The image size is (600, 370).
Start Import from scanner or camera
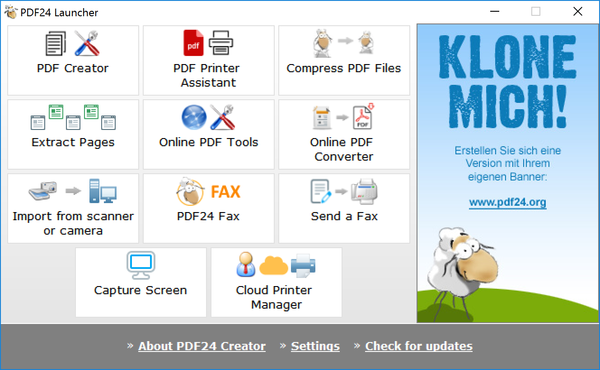[73, 208]
